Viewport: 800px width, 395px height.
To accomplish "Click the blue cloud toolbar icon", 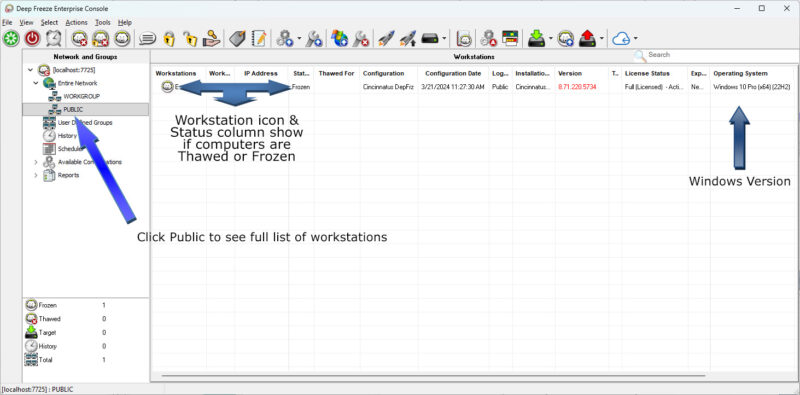I will point(621,39).
